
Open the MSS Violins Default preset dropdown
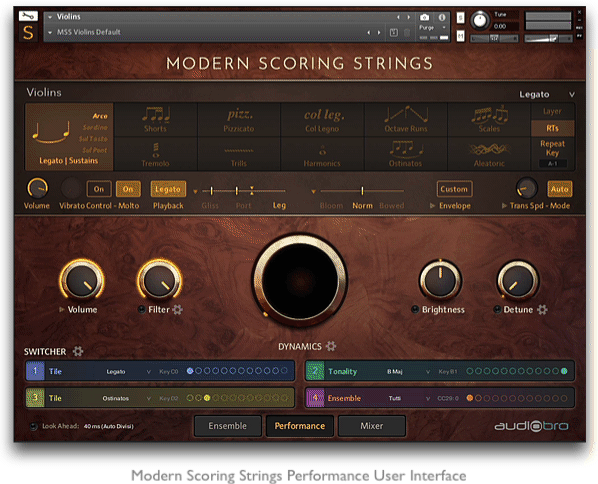click(50, 32)
